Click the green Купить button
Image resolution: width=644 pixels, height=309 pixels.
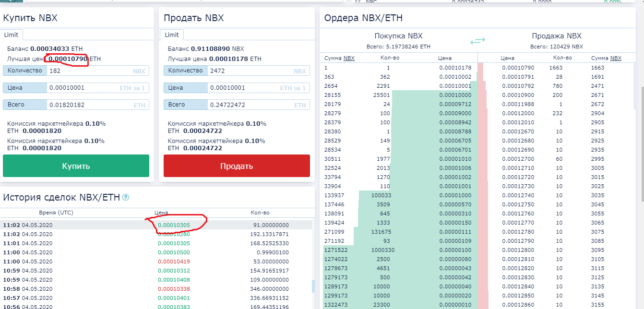click(x=76, y=166)
